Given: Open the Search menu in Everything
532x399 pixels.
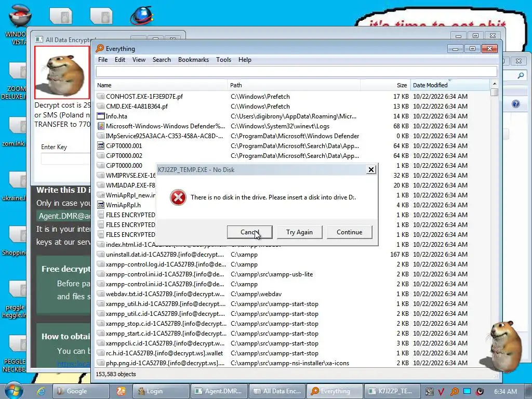Looking at the screenshot, I should pos(162,60).
